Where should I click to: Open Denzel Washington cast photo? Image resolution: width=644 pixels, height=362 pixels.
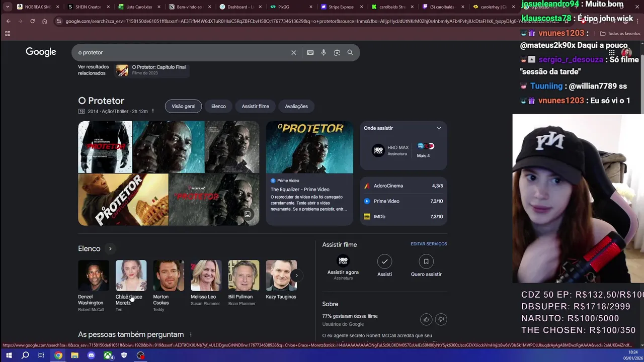(94, 276)
